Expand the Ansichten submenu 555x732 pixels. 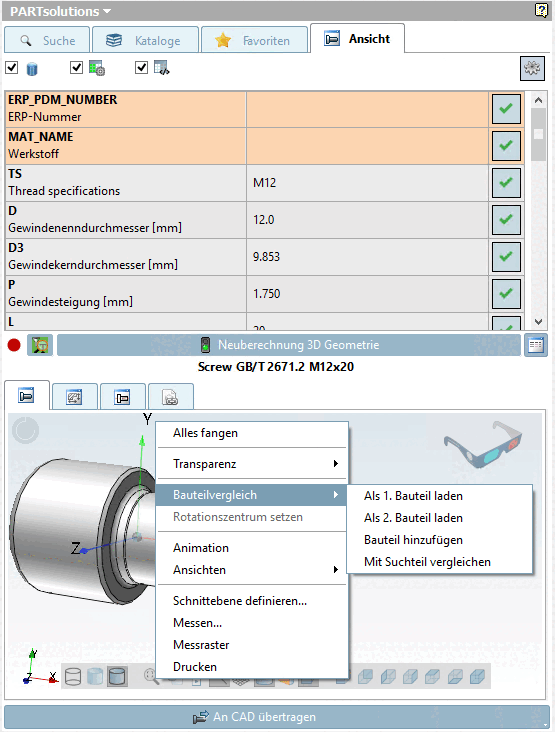[253, 570]
